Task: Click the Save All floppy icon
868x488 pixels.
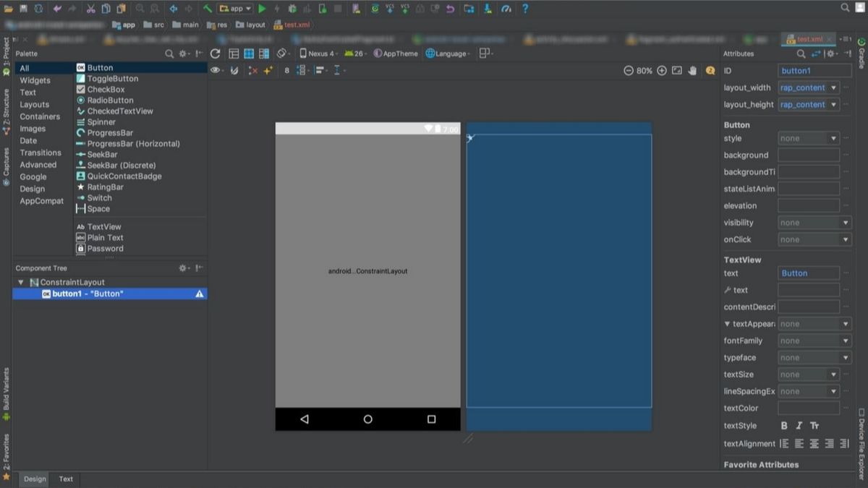Action: click(x=23, y=9)
